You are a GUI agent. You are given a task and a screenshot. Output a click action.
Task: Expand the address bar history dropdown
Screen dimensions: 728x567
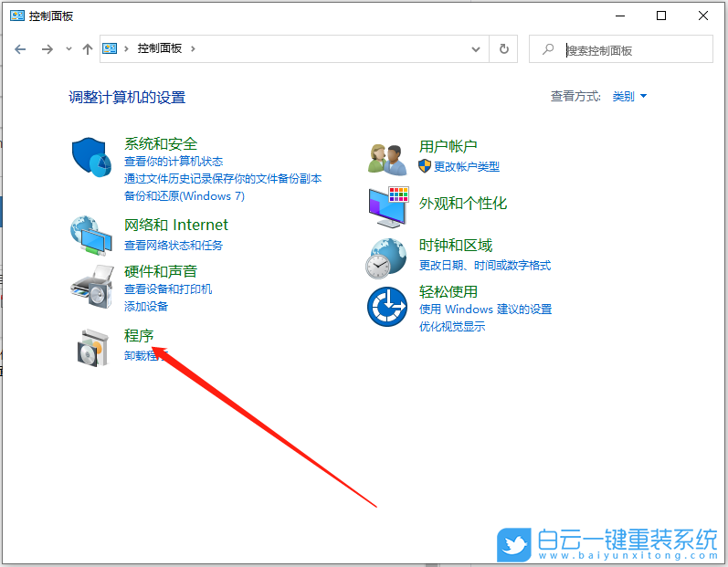(x=476, y=49)
